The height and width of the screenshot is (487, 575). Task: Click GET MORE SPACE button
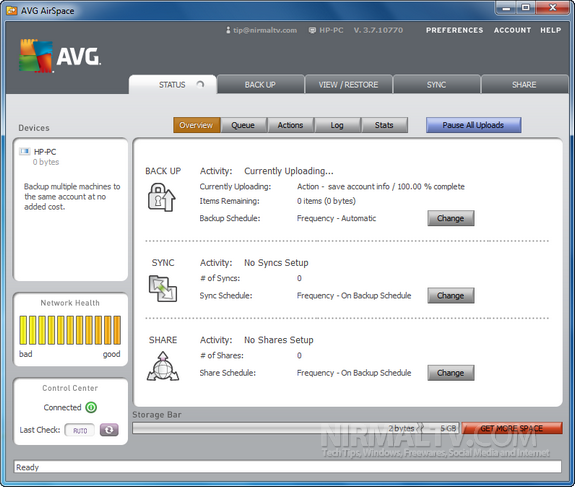(512, 428)
